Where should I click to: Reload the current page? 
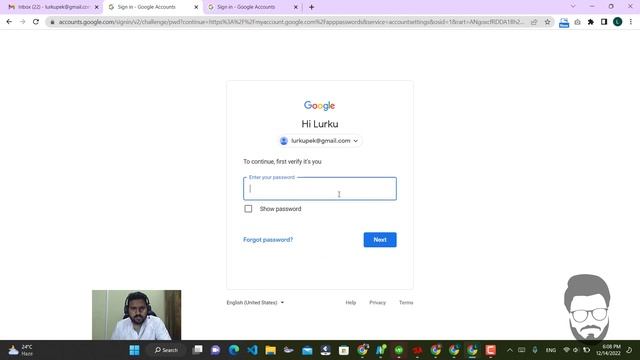click(36, 22)
